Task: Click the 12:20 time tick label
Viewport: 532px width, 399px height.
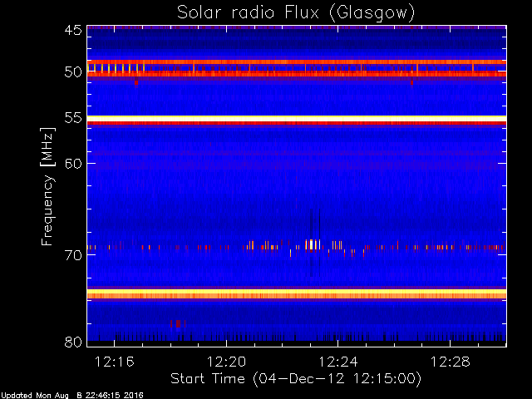Action: [x=226, y=362]
